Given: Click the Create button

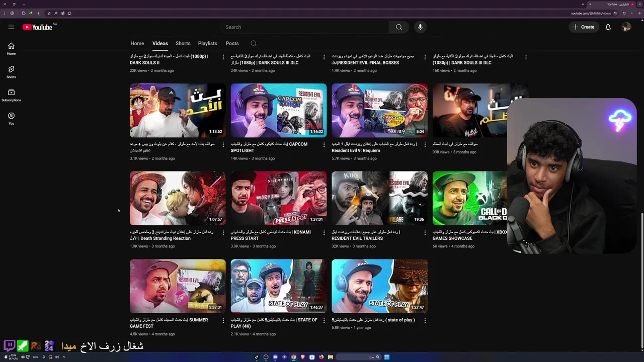Looking at the screenshot, I should pos(584,27).
